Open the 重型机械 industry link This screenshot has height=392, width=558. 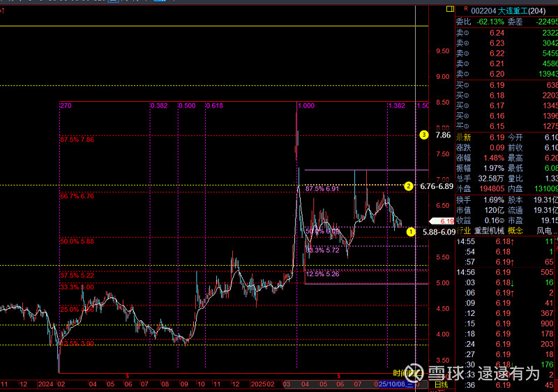490,231
